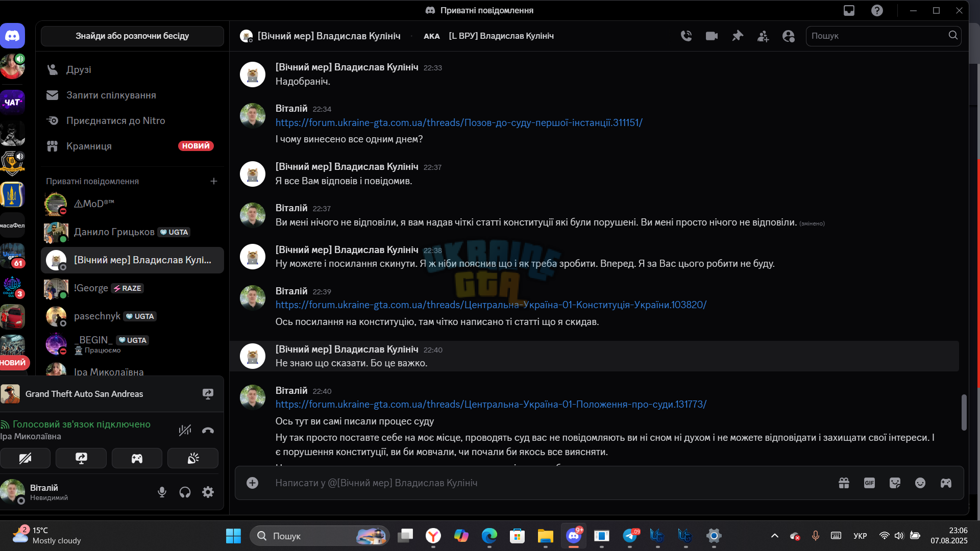The image size is (980, 551).
Task: Open the weather widget on taskbar
Action: [x=47, y=536]
